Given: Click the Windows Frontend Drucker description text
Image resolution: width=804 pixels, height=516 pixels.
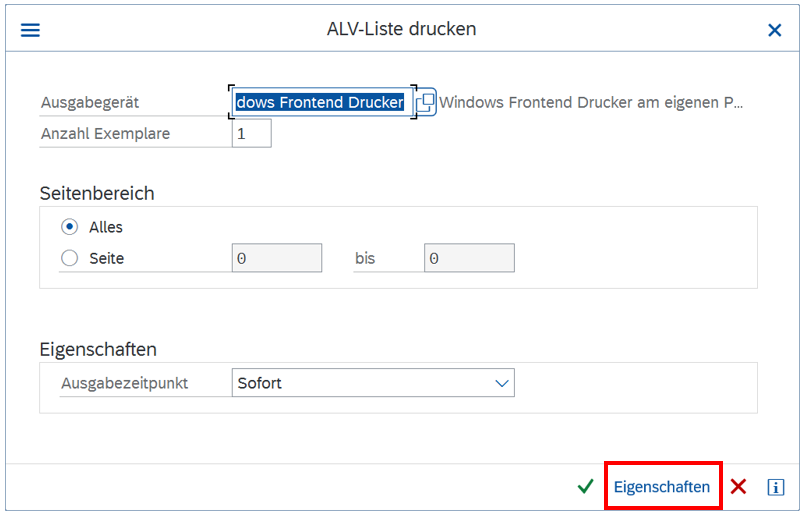Looking at the screenshot, I should pyautogui.click(x=592, y=102).
